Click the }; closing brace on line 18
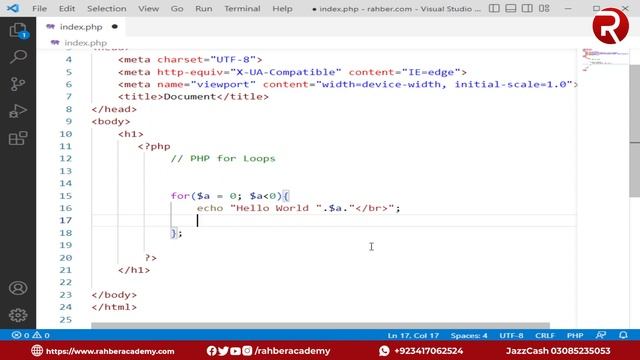This screenshot has height=360, width=640. coord(176,233)
